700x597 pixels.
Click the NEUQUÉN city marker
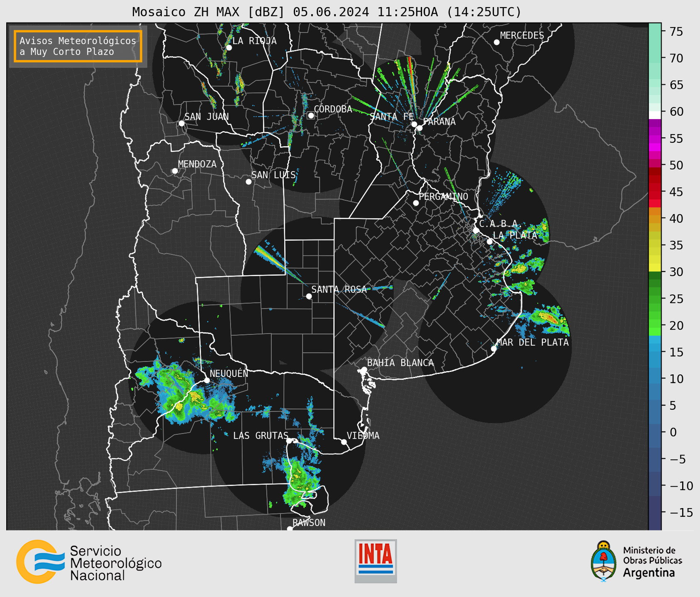click(x=207, y=380)
